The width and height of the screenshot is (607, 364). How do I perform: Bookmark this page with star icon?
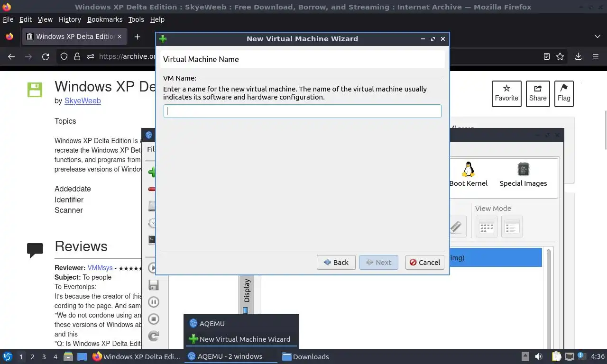tap(560, 56)
